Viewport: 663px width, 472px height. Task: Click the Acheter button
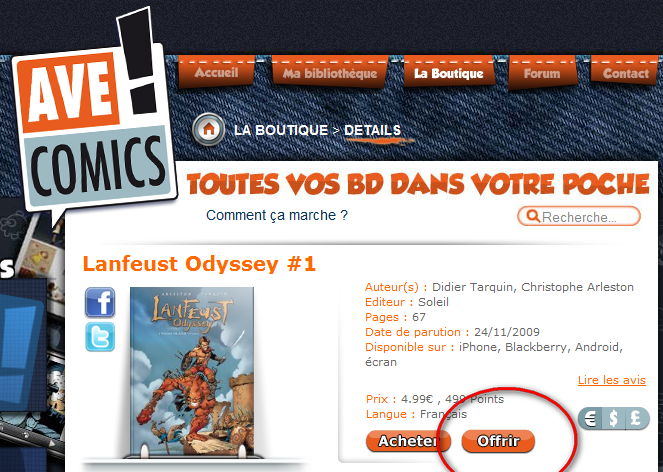click(408, 441)
